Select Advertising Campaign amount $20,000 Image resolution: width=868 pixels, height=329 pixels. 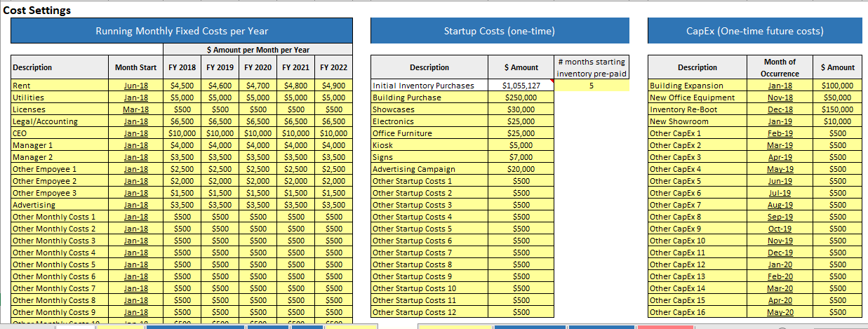point(521,169)
